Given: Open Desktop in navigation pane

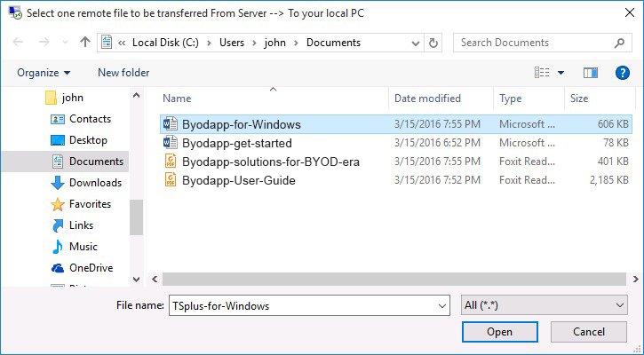Looking at the screenshot, I should 88,140.
